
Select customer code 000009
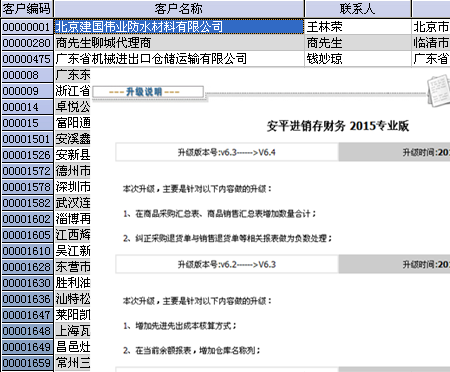[x=27, y=91]
